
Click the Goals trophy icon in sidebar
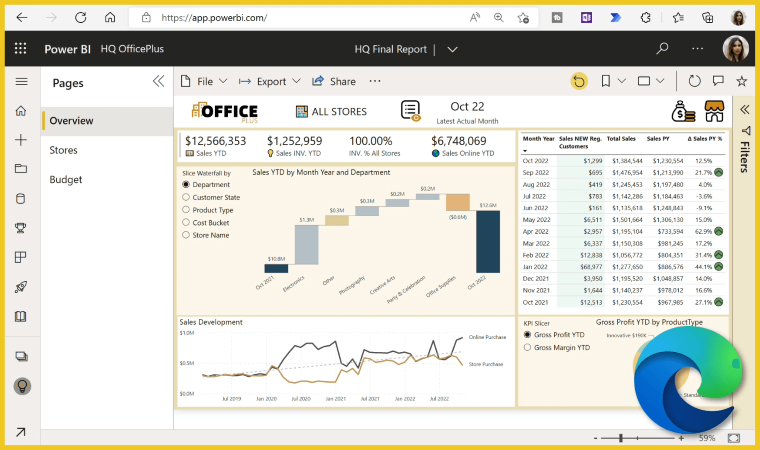tap(20, 227)
